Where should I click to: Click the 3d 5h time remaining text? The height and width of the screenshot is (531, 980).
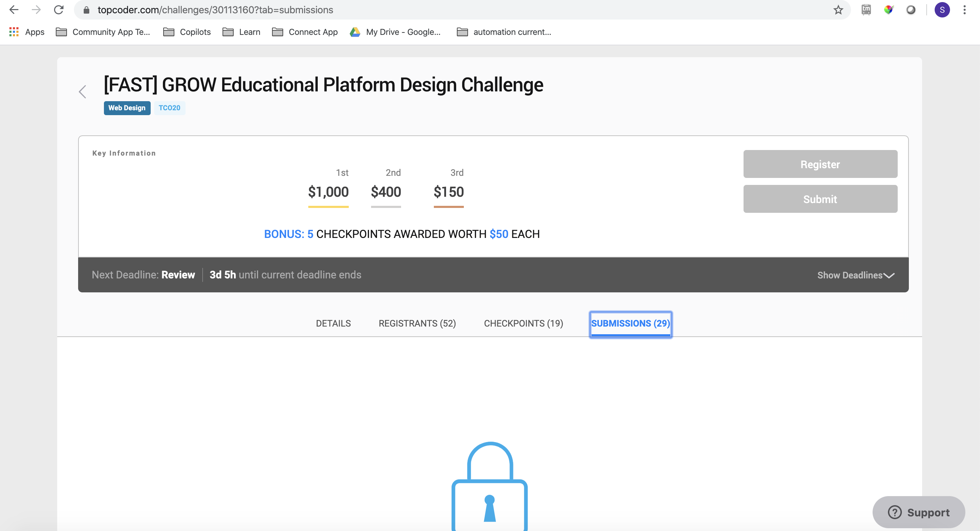[223, 275]
